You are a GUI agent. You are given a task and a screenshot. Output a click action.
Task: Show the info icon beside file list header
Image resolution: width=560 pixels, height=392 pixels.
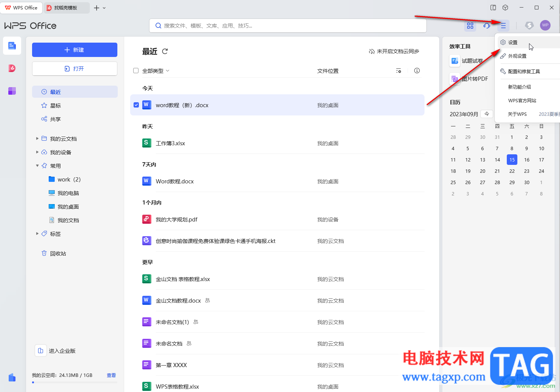tap(417, 71)
